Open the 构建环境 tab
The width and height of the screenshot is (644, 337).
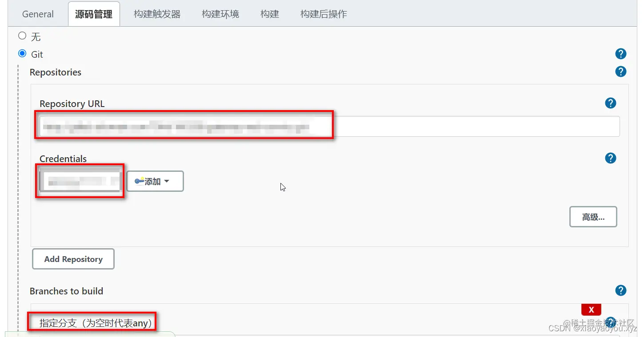pos(220,14)
